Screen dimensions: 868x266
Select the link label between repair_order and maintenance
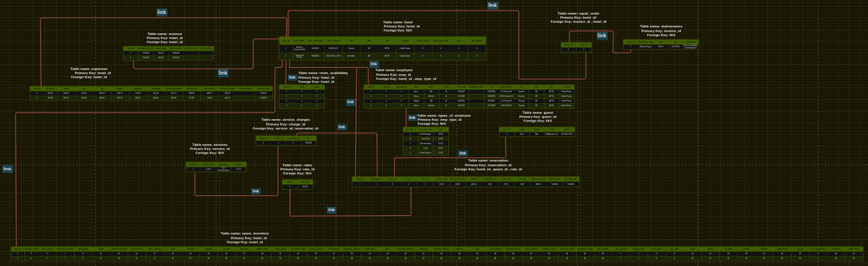(x=602, y=36)
